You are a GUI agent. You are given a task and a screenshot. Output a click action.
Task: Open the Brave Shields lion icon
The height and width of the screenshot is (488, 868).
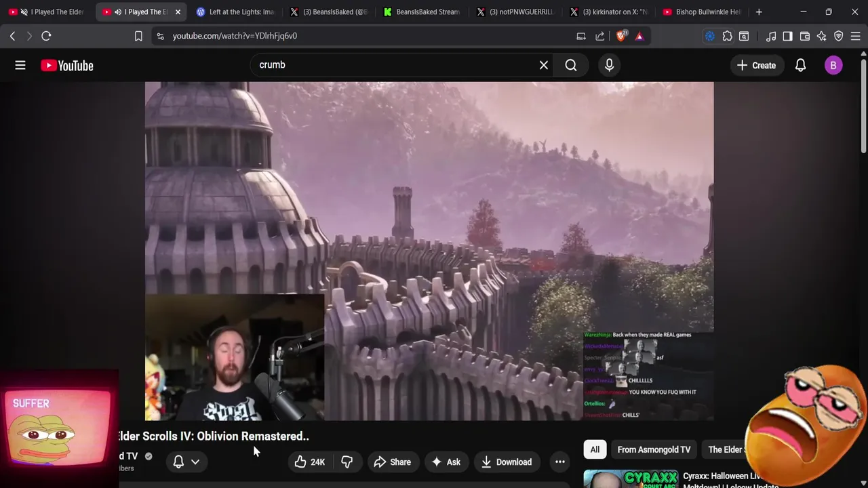[620, 36]
